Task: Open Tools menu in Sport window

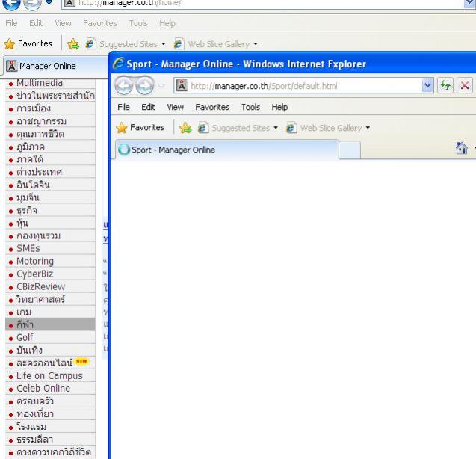Action: coord(250,107)
